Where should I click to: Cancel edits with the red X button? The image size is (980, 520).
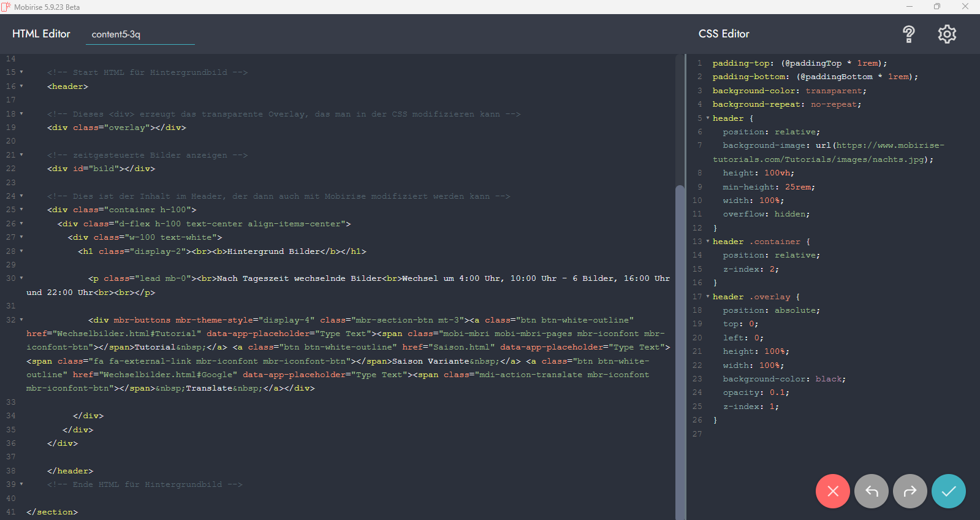[x=833, y=491]
